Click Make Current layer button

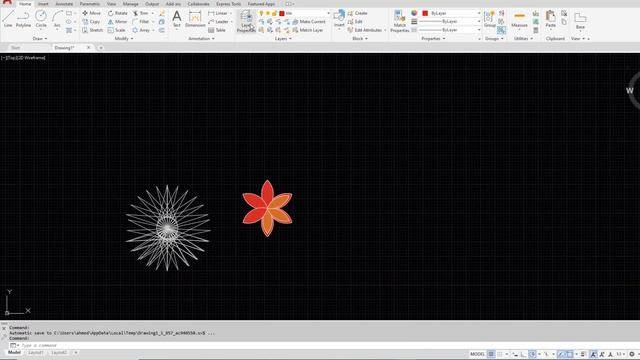(309, 22)
